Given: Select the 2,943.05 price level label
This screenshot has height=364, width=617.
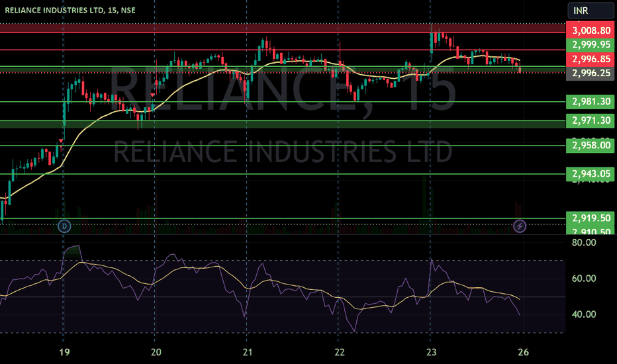Looking at the screenshot, I should pyautogui.click(x=591, y=174).
